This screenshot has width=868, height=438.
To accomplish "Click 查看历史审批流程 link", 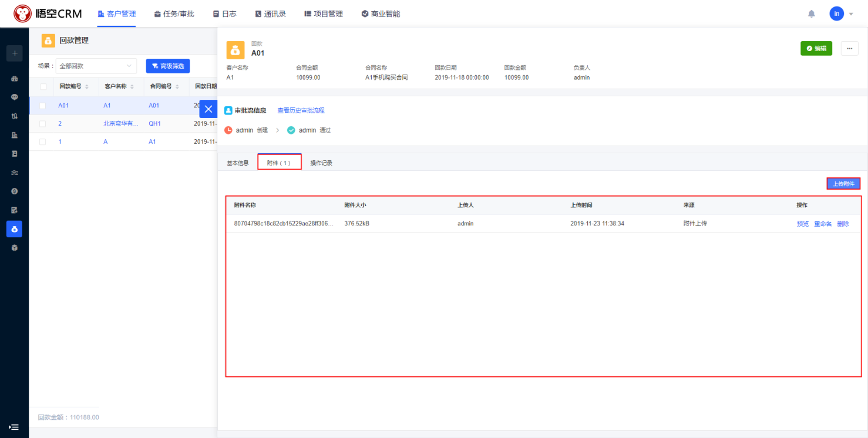I will click(x=301, y=110).
